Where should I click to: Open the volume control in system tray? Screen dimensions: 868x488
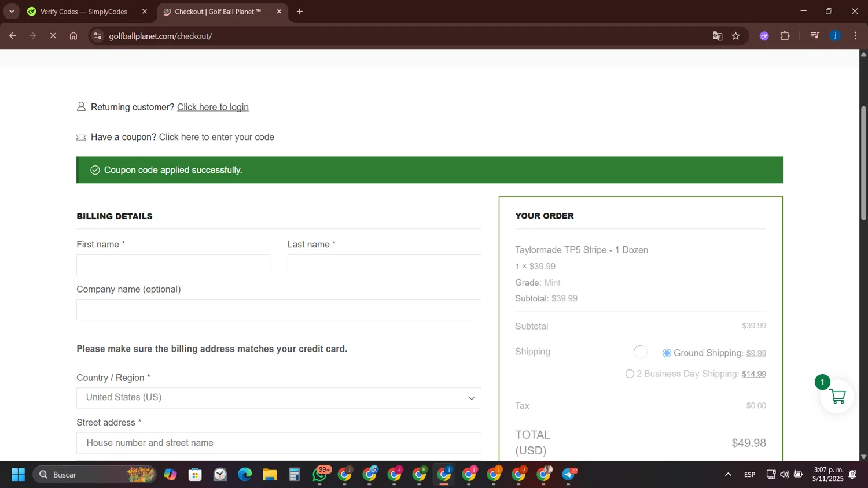pyautogui.click(x=785, y=475)
